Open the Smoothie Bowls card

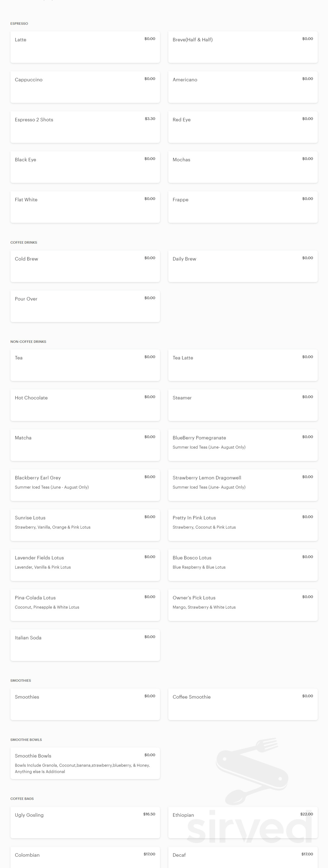(85, 763)
